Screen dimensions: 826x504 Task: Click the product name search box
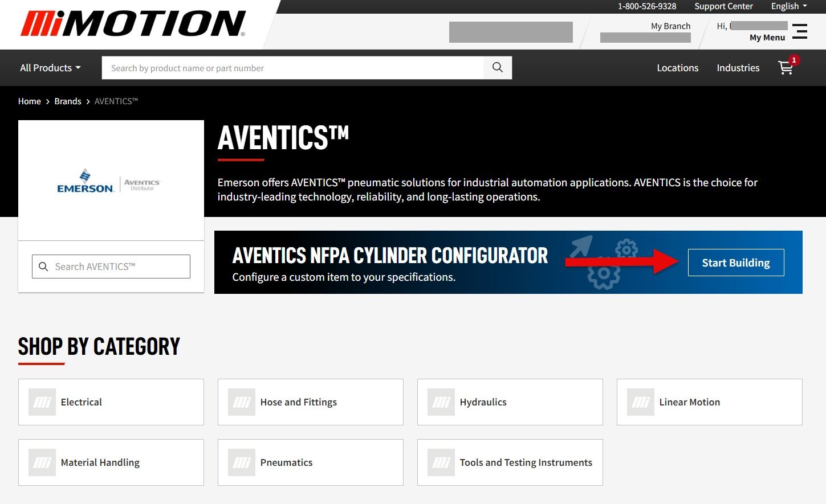(292, 68)
